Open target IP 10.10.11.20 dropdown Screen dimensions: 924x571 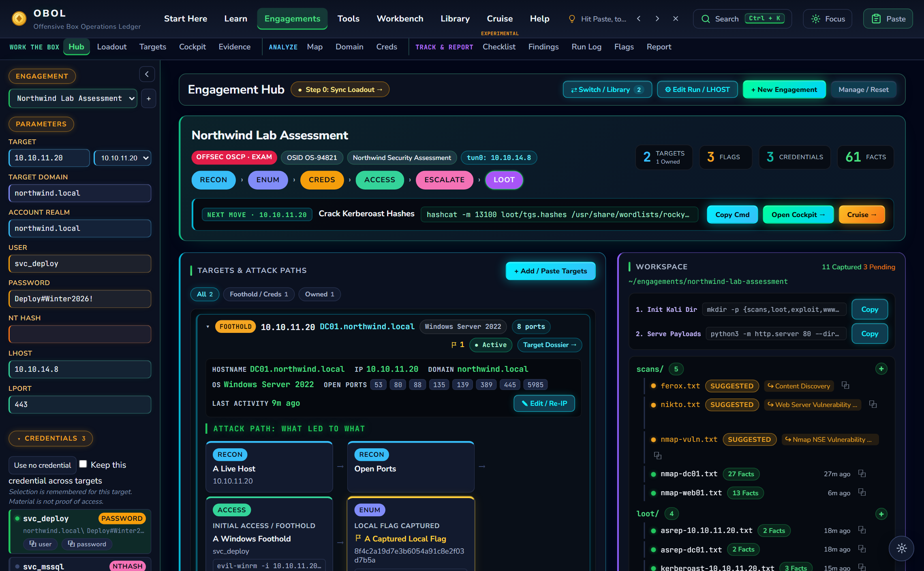122,158
